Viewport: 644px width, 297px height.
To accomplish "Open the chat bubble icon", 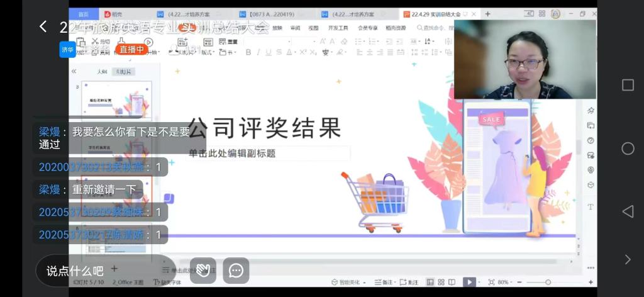I will coord(236,271).
